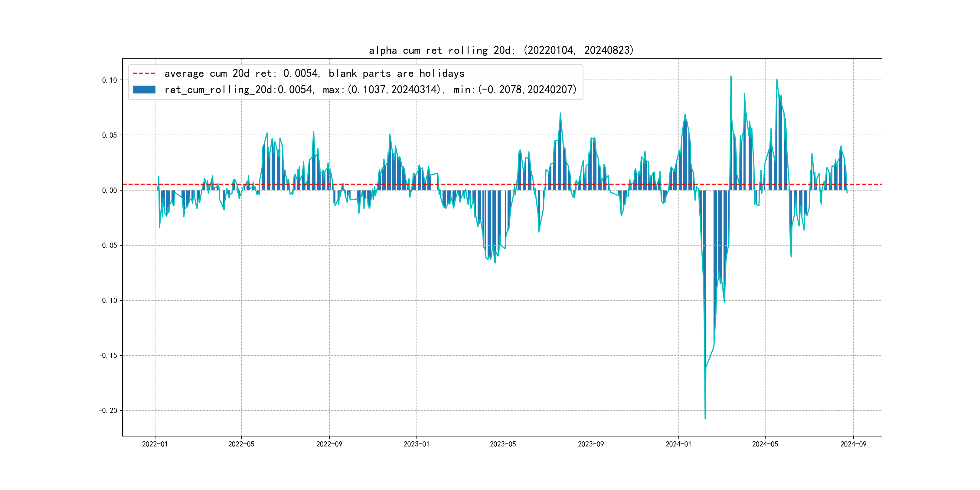Click the ret_cum_rolling_20d legend label

tap(370, 90)
